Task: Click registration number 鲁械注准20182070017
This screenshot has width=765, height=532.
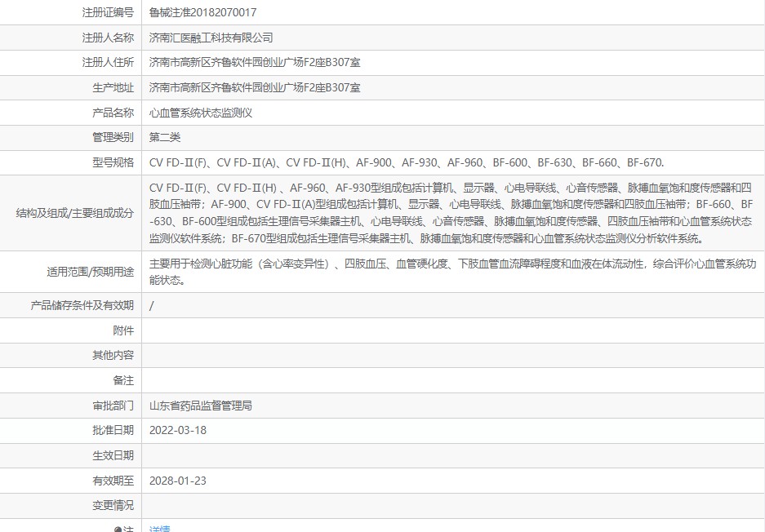Action: click(203, 12)
